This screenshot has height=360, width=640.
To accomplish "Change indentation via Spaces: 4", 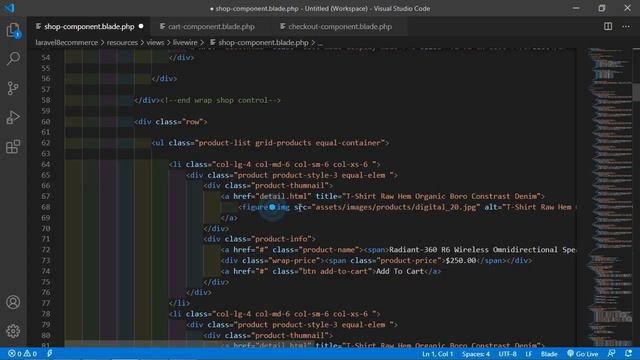I will pos(476,354).
